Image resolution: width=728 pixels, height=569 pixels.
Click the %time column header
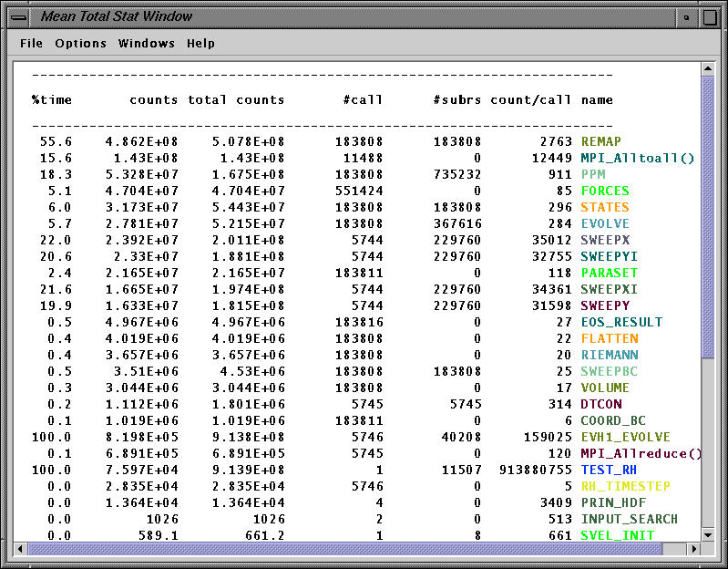point(52,100)
